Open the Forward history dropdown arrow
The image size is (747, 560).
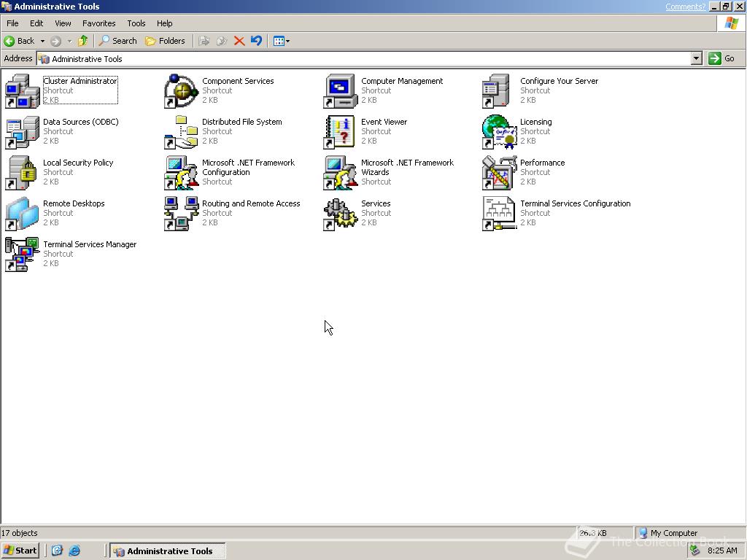coord(69,41)
